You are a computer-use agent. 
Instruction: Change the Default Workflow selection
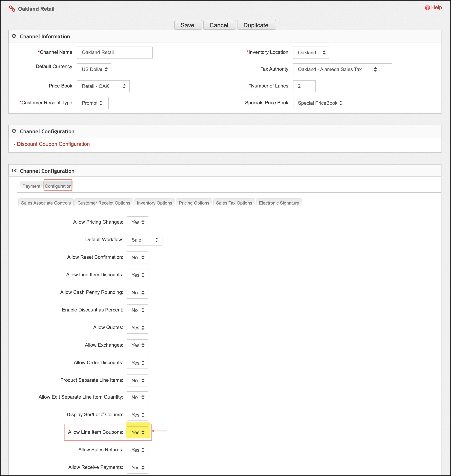coord(144,240)
